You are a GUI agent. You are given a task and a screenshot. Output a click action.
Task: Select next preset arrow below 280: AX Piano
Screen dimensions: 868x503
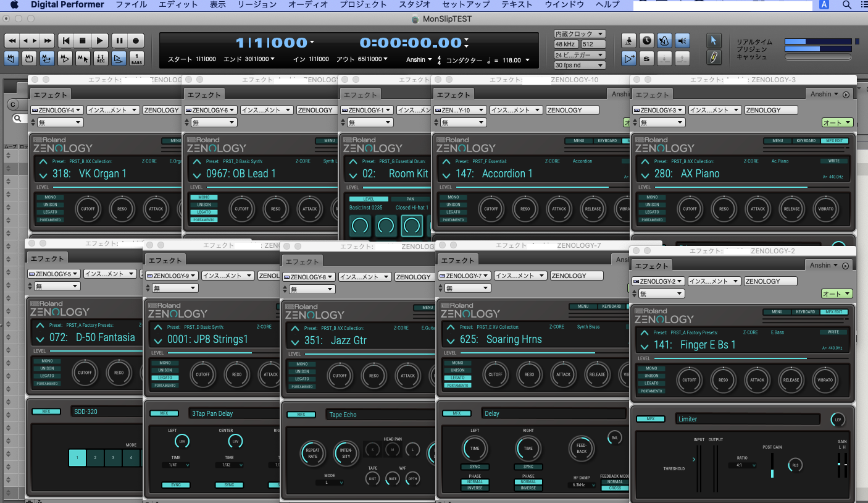[645, 175]
